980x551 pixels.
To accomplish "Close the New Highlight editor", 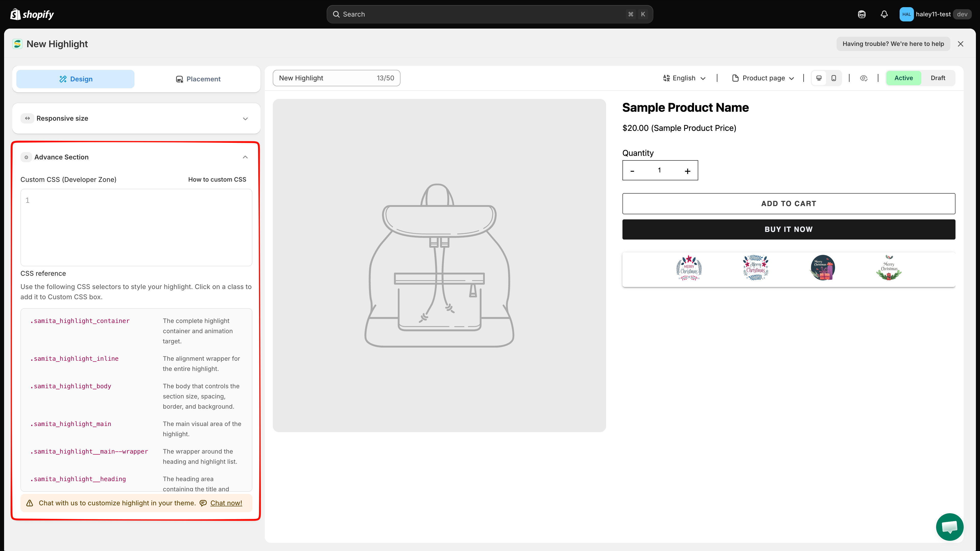I will click(961, 44).
